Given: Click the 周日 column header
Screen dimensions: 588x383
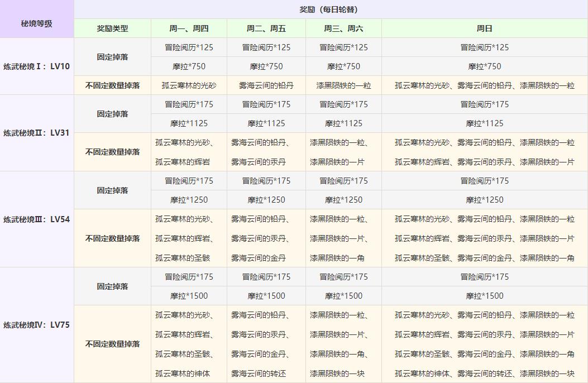Looking at the screenshot, I should pos(484,28).
